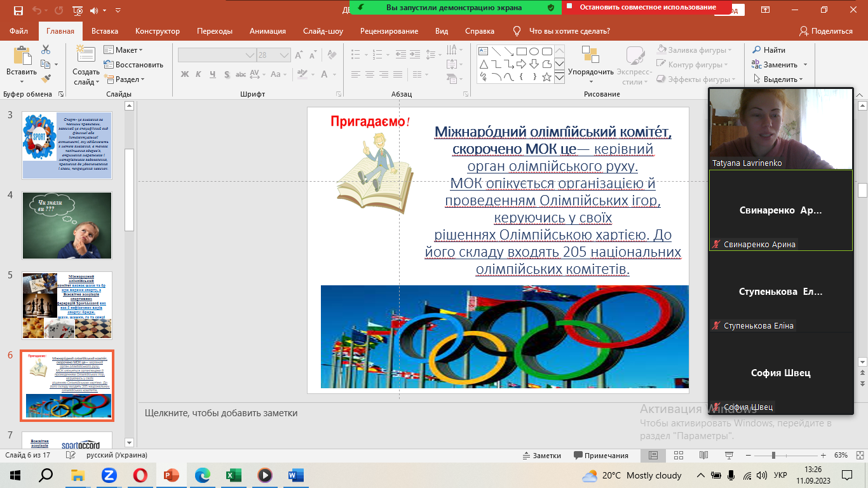Open Zoom from the Windows taskbar
Image resolution: width=868 pixels, height=488 pixels.
pyautogui.click(x=109, y=475)
